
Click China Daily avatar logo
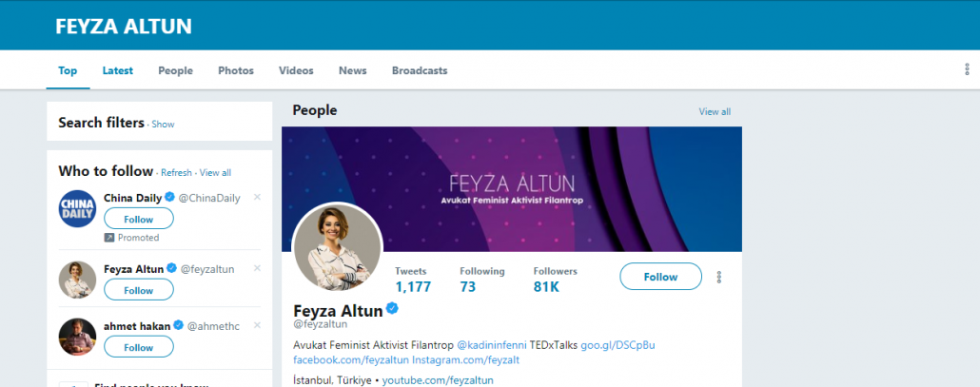click(x=77, y=209)
